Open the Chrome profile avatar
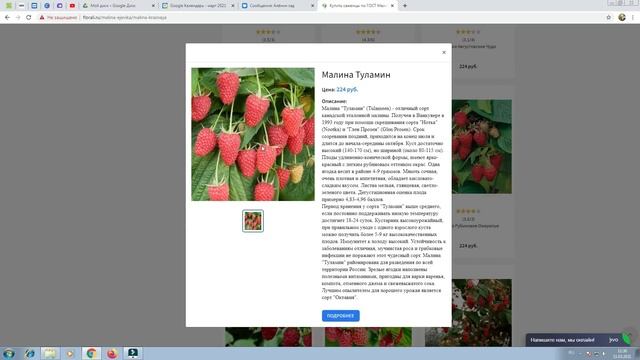640x360 pixels. click(622, 18)
